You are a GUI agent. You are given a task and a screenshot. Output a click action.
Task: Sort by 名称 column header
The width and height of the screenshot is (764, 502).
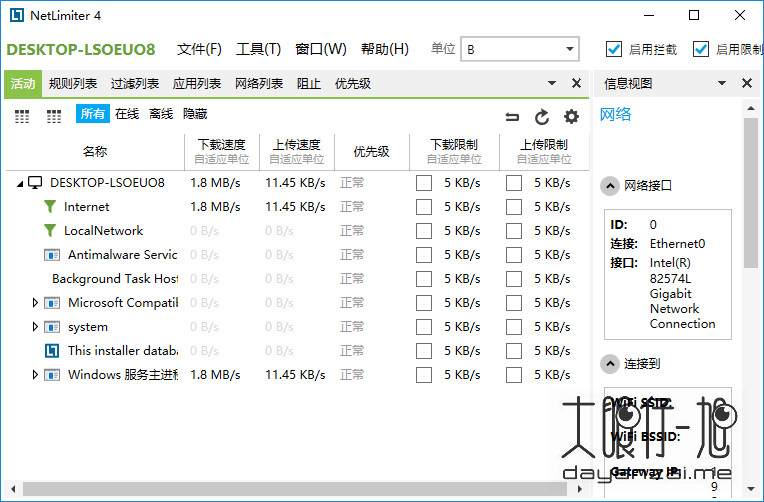pos(95,152)
